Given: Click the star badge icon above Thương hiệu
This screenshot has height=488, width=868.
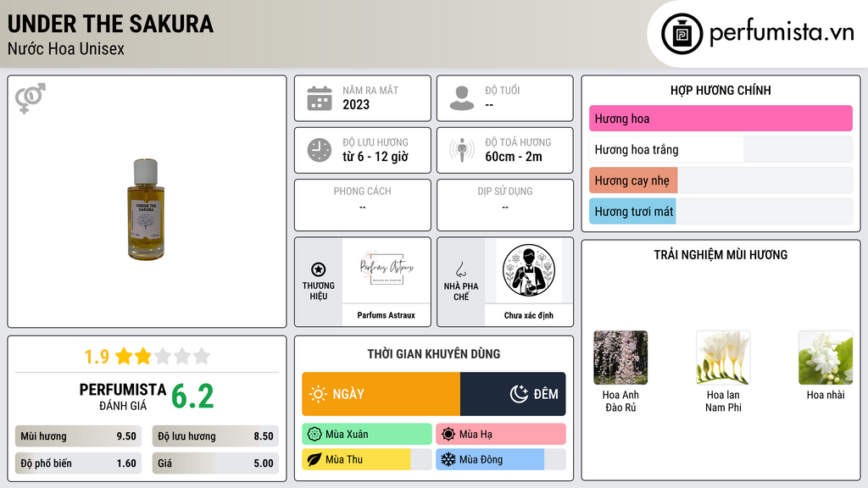Looking at the screenshot, I should pos(319,269).
